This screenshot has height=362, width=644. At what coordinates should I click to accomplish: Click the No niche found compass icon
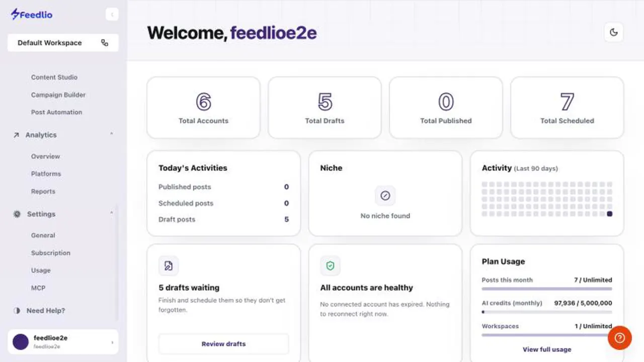[385, 196]
